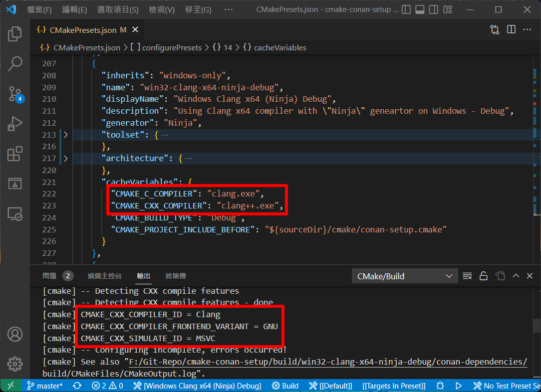Open errors and warnings count
The image size is (541, 392).
pyautogui.click(x=107, y=386)
